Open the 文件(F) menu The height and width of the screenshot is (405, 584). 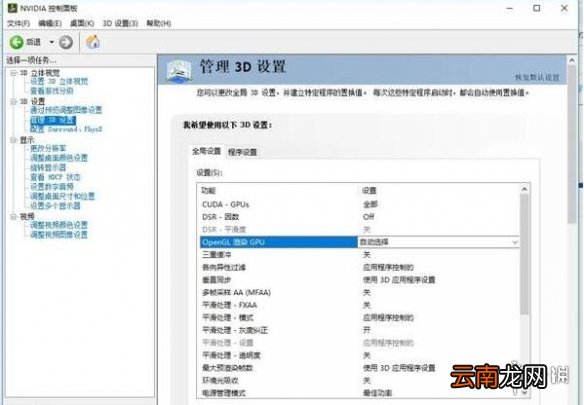click(x=18, y=23)
